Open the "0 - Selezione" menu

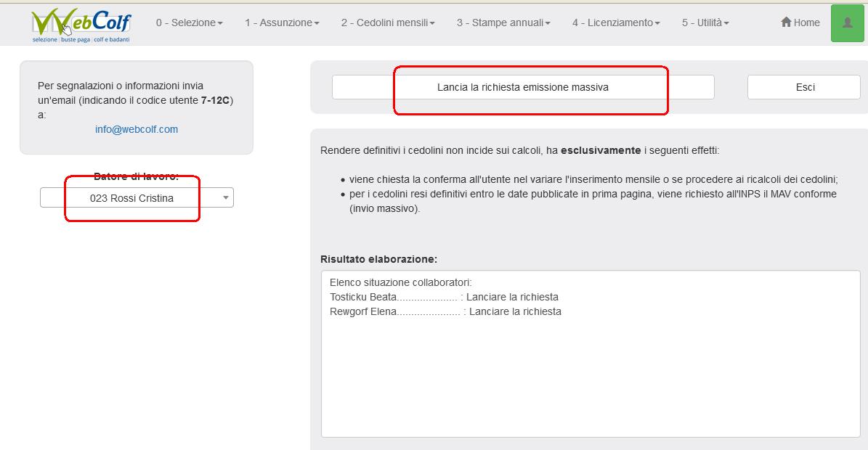(190, 22)
